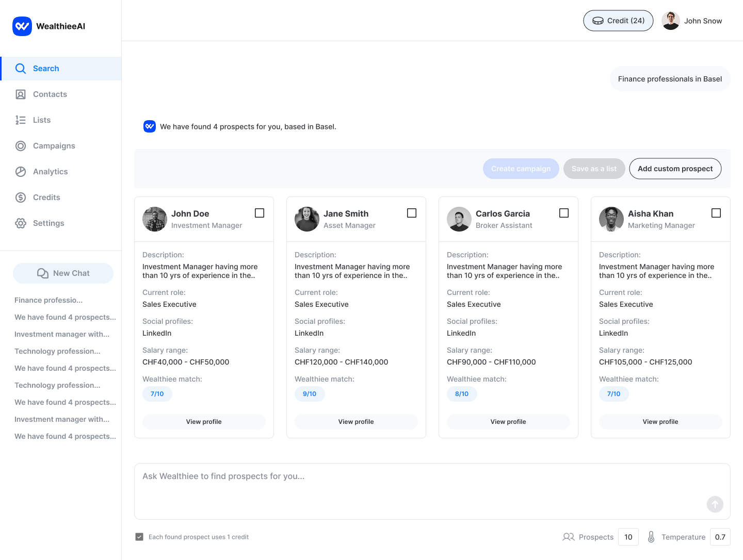743x560 pixels.
Task: Open the Lists sidebar icon
Action: (x=21, y=120)
